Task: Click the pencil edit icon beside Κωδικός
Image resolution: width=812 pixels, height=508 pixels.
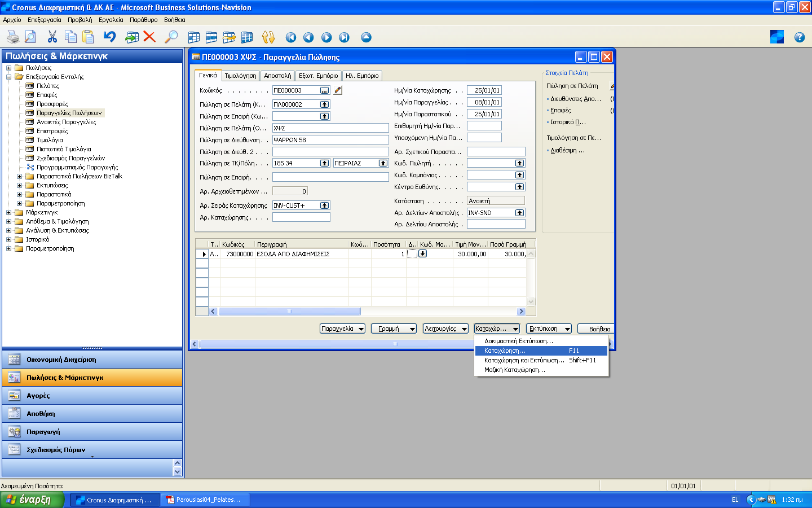Action: click(338, 90)
